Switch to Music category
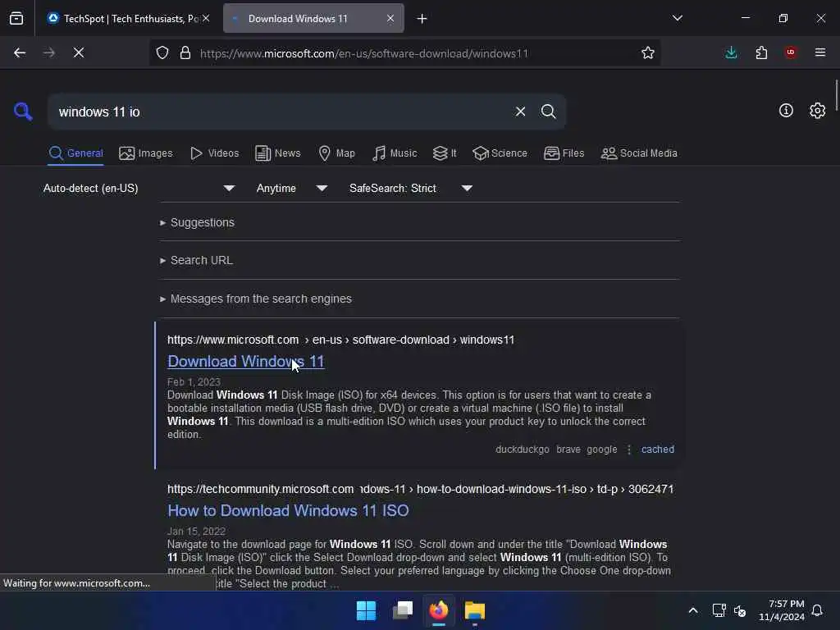This screenshot has width=840, height=630. point(395,153)
